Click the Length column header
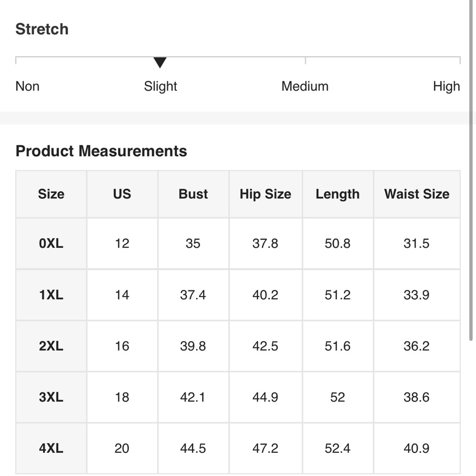Screen dimensions: 476x476 point(337,194)
